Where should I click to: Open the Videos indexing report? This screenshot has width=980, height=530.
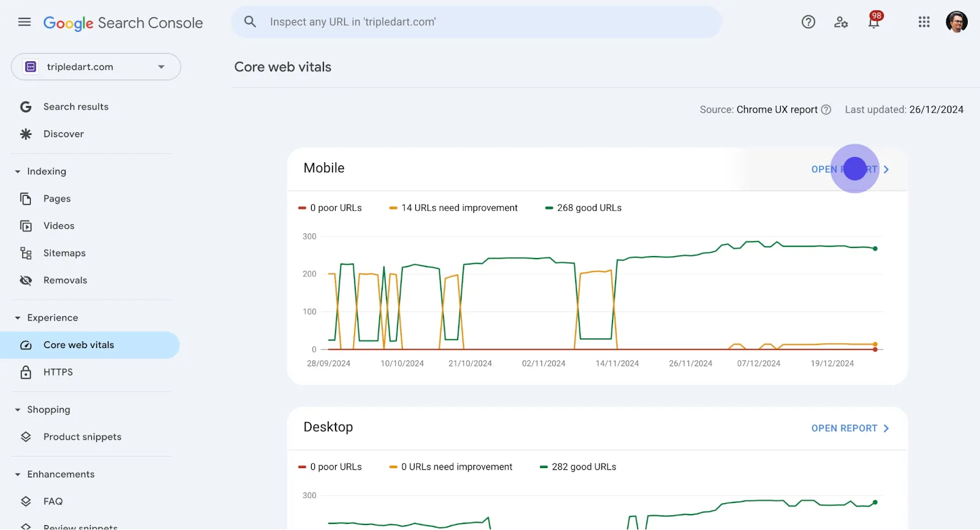59,226
